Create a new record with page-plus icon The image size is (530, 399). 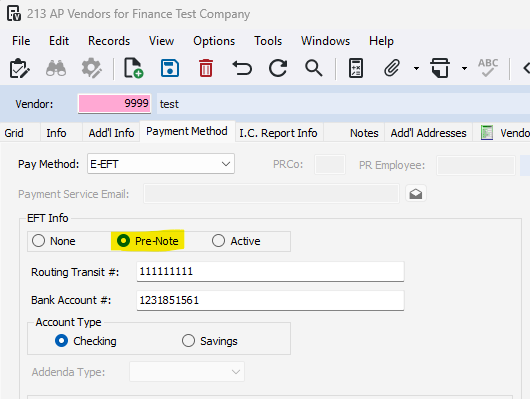(x=134, y=69)
